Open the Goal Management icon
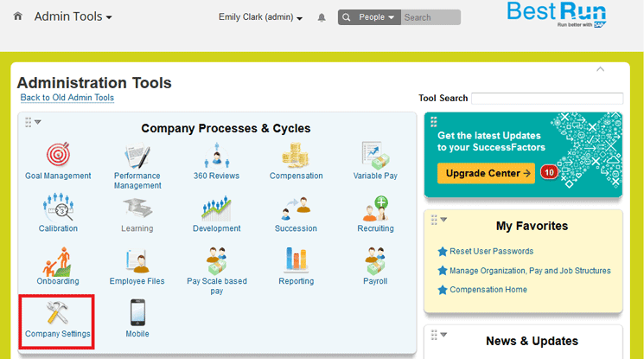Screen dimensions: 644x359 [58, 156]
